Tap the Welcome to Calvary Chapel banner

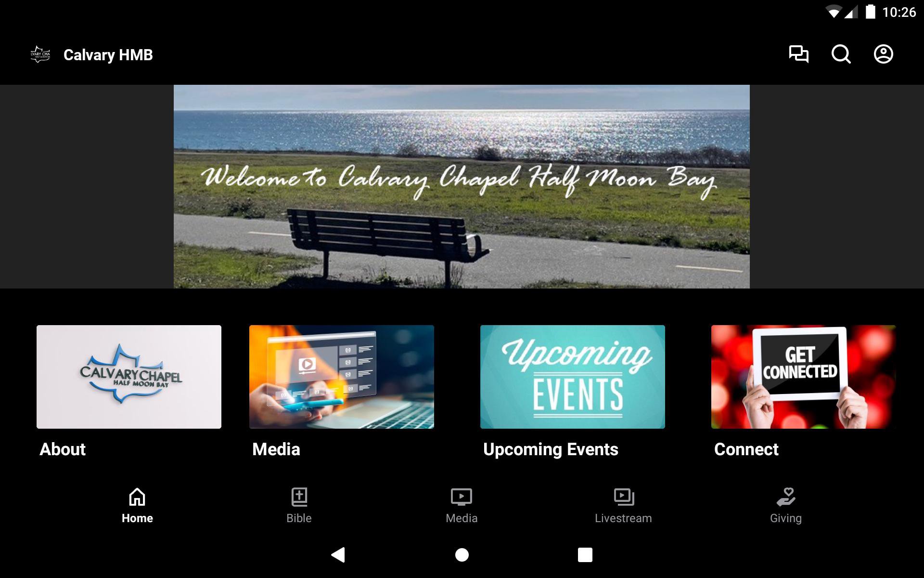pyautogui.click(x=462, y=187)
